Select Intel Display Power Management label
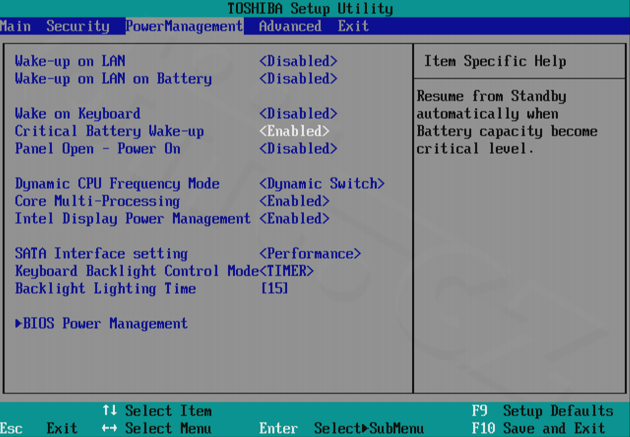The image size is (630, 437). pos(133,218)
